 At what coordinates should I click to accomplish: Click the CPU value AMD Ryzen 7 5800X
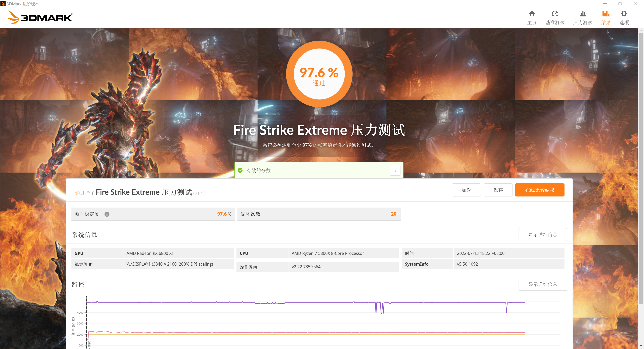pos(328,253)
